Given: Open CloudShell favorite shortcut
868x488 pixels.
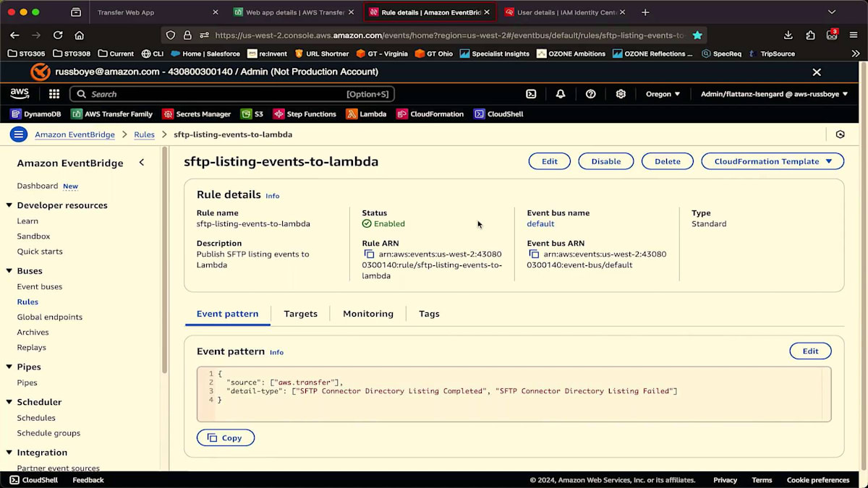Looking at the screenshot, I should (x=498, y=114).
